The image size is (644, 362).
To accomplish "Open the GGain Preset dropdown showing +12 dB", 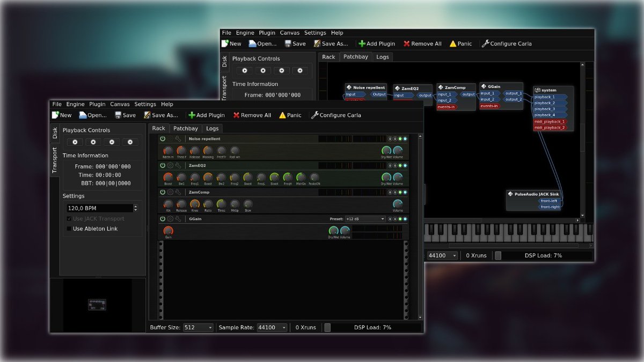I will (x=366, y=218).
